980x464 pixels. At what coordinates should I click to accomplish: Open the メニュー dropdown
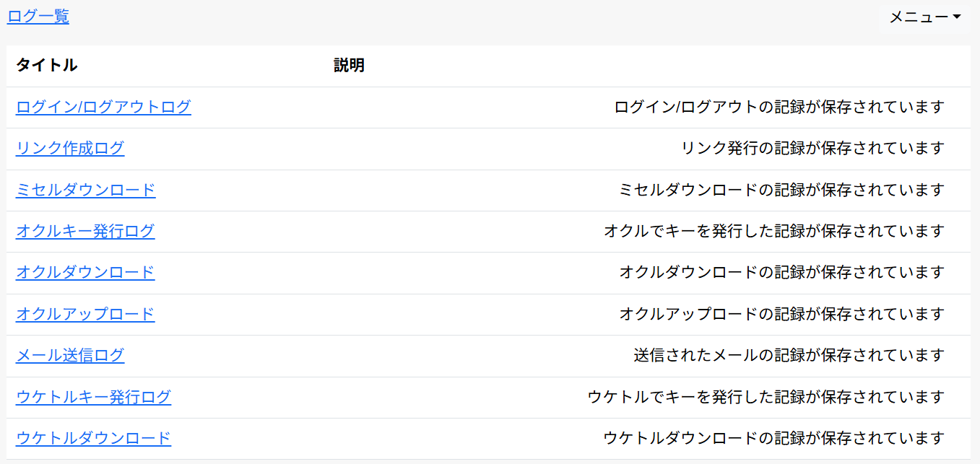tap(924, 17)
